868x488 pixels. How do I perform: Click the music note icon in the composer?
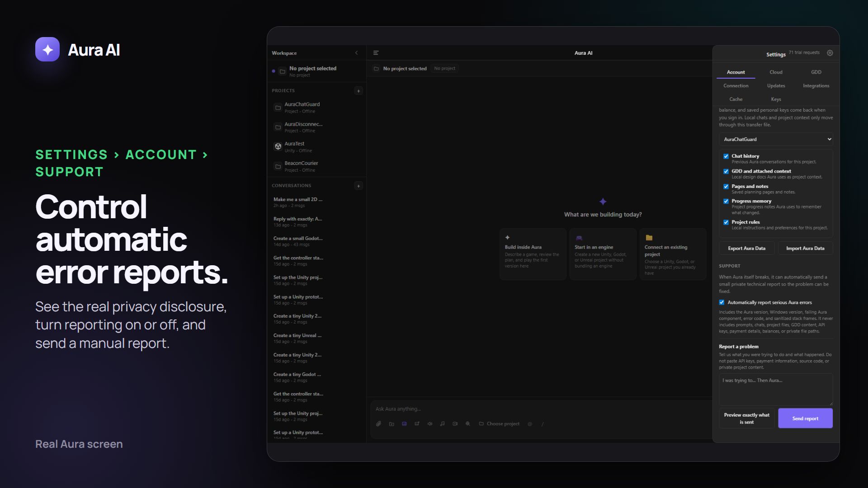(442, 424)
